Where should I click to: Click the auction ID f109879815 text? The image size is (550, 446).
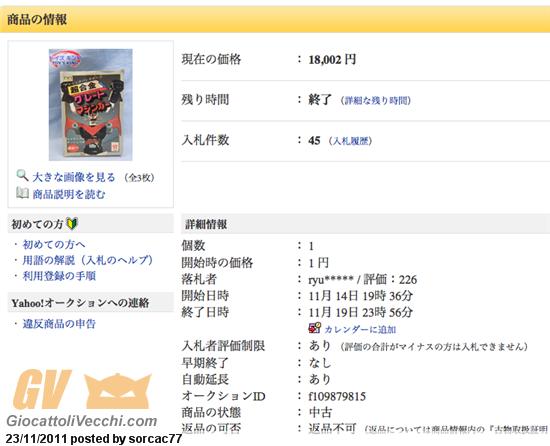click(x=337, y=397)
